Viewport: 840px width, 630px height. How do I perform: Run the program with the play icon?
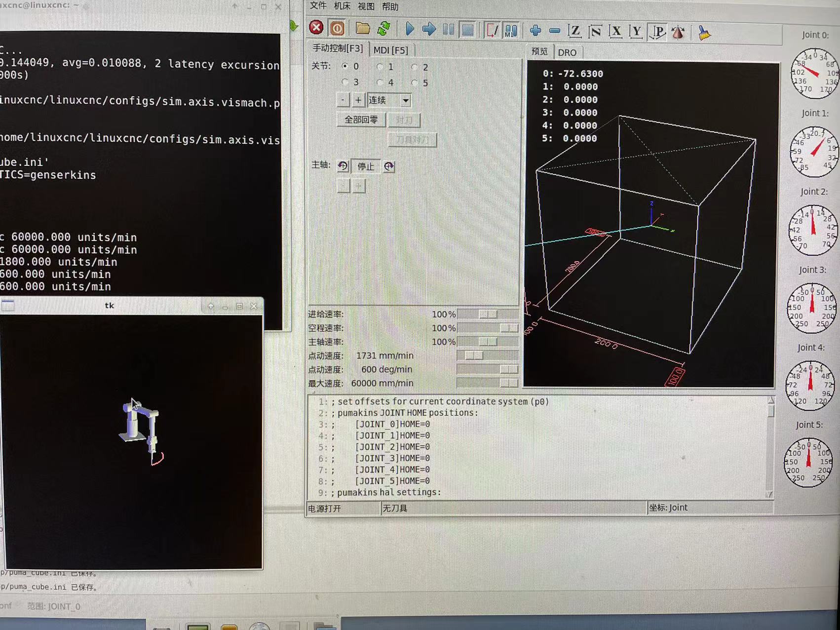[x=410, y=29]
